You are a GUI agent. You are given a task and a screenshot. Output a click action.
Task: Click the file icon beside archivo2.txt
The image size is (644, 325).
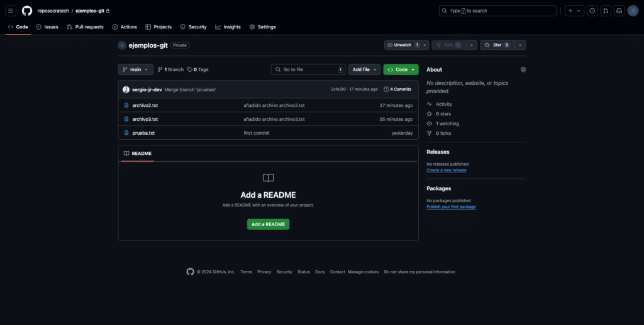[126, 105]
